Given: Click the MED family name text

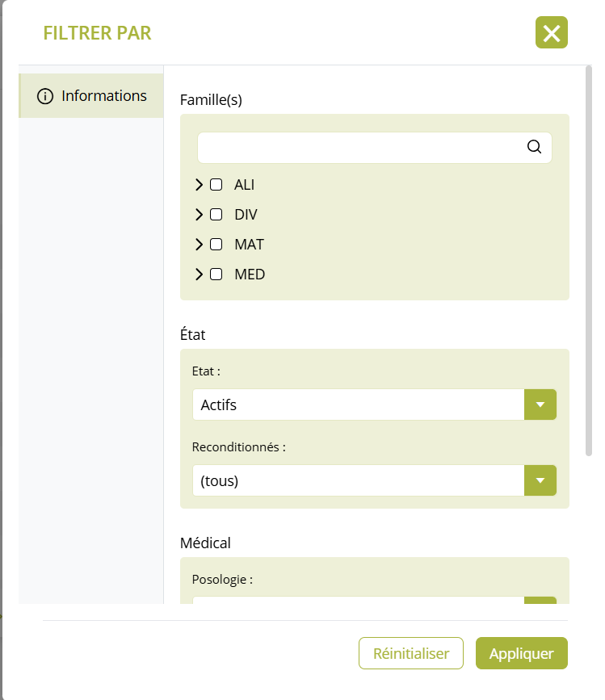Looking at the screenshot, I should pos(250,275).
